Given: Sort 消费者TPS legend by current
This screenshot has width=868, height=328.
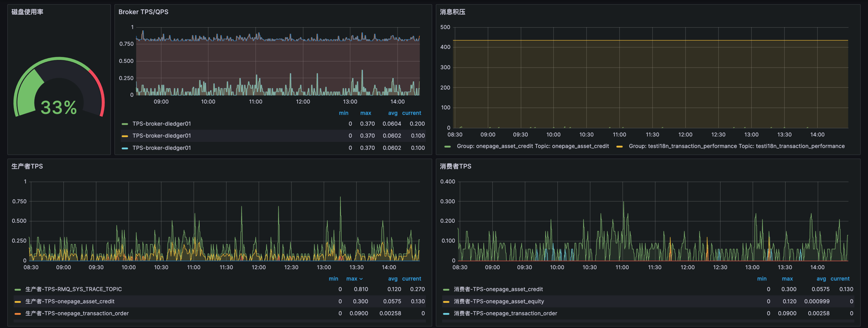Looking at the screenshot, I should pos(840,279).
